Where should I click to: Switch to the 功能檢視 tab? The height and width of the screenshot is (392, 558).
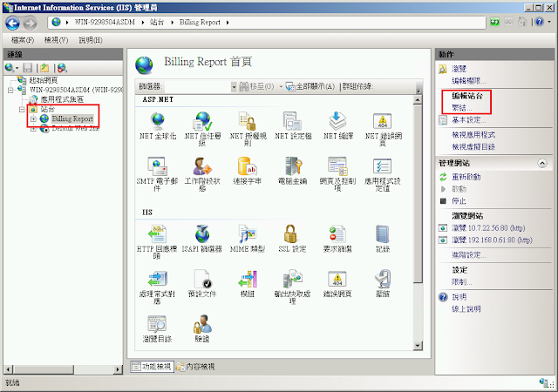pos(152,367)
